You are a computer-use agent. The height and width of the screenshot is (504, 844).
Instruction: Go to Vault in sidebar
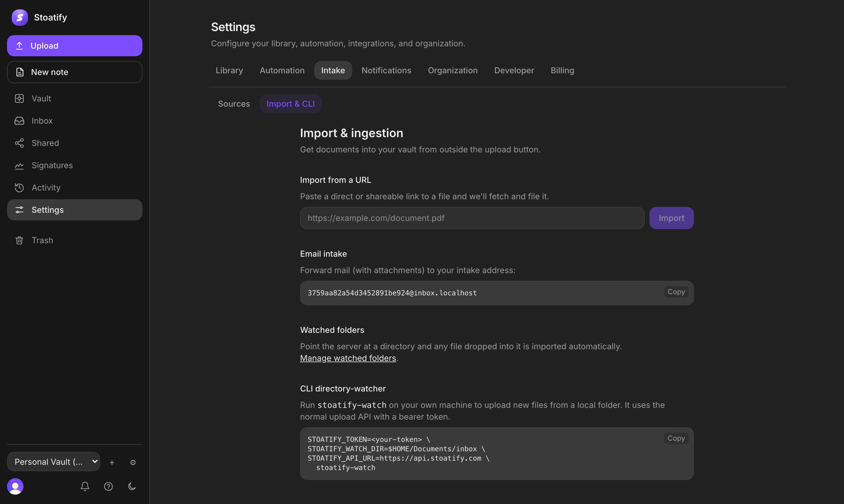[75, 98]
